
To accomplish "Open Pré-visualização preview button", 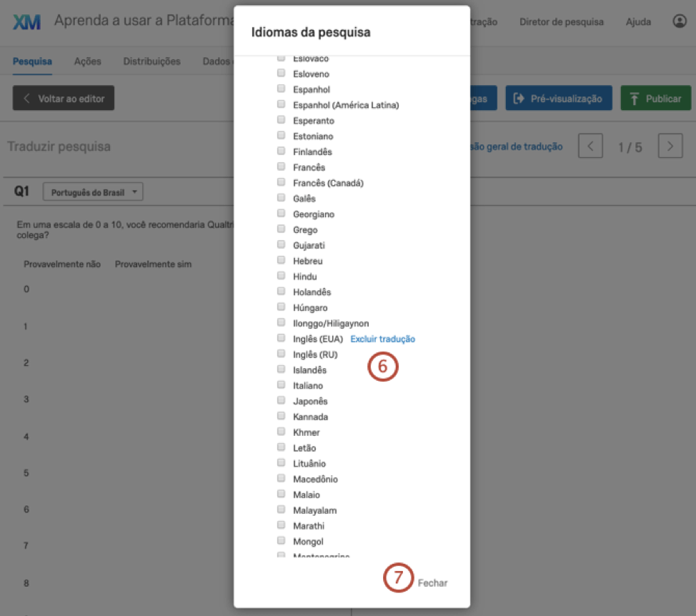I will pyautogui.click(x=559, y=99).
